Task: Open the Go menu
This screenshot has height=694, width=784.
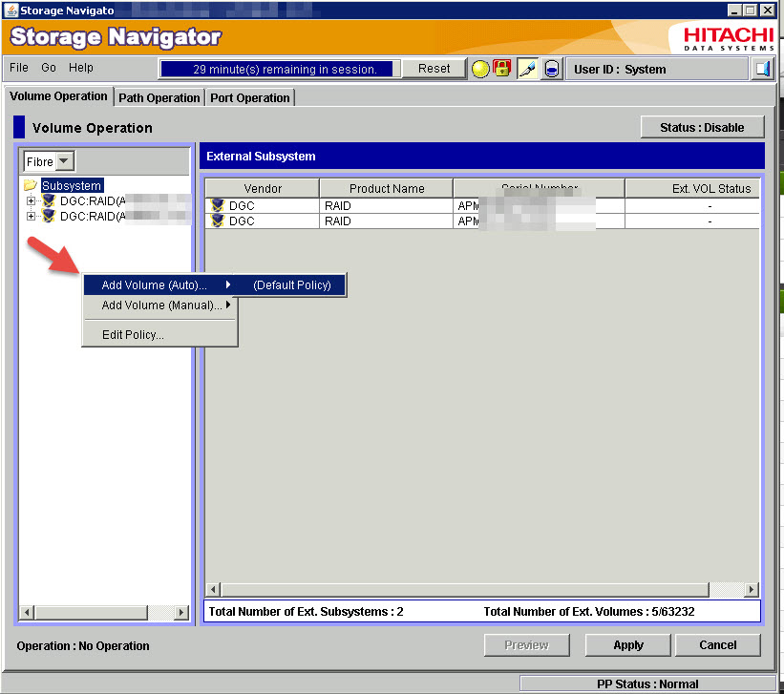Action: [49, 68]
